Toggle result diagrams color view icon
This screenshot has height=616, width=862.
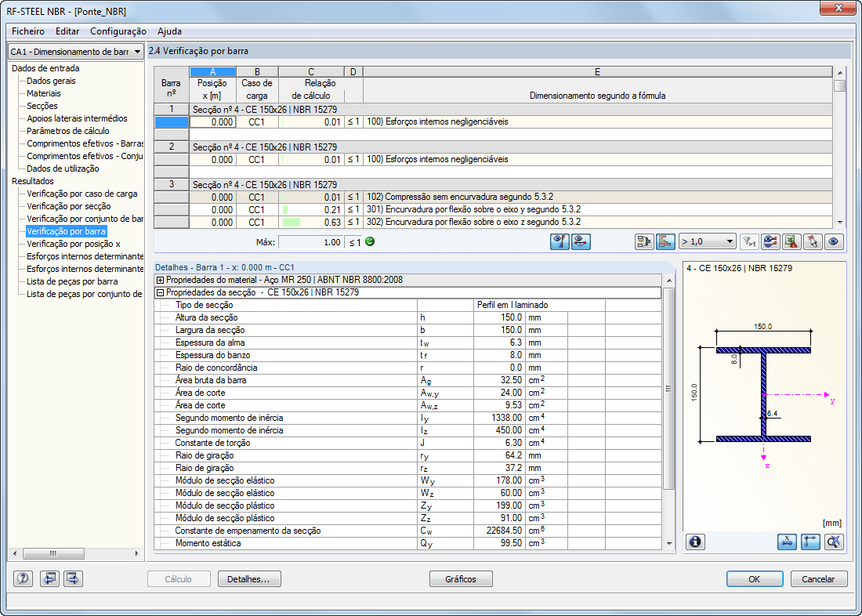[x=560, y=242]
